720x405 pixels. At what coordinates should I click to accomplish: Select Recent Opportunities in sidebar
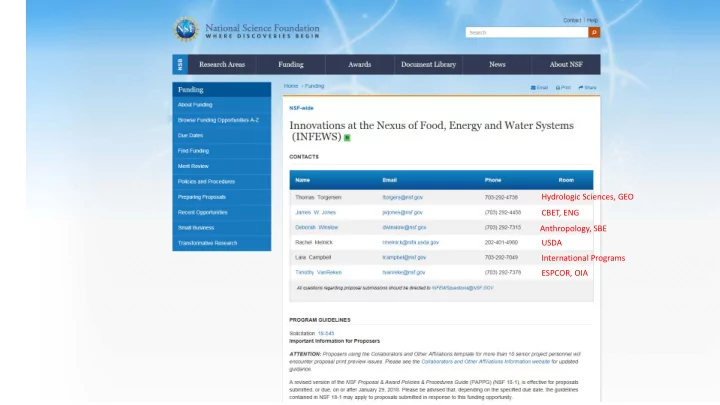221,212
